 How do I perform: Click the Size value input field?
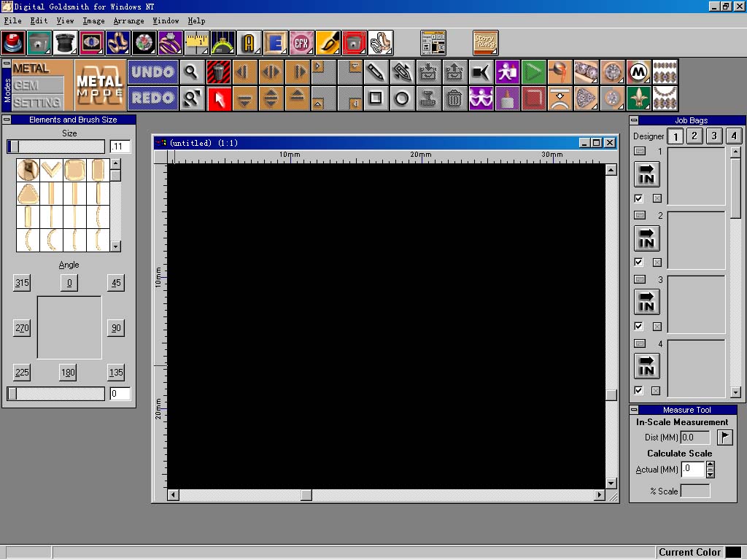click(x=120, y=146)
